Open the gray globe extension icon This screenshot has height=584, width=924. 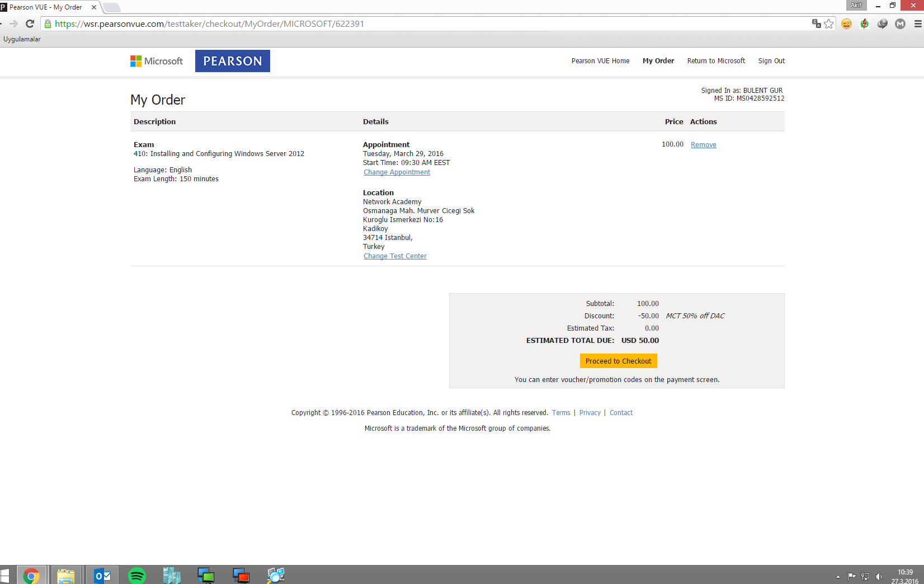tap(883, 23)
